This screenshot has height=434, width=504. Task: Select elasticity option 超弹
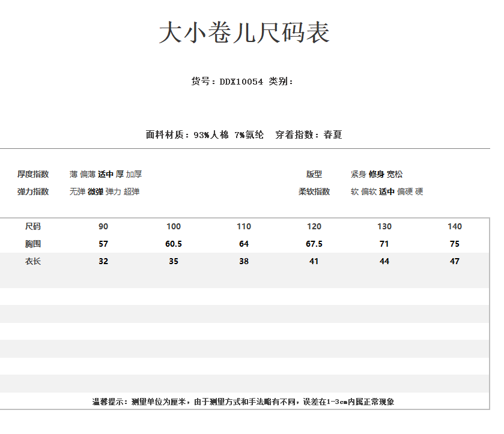click(x=132, y=191)
